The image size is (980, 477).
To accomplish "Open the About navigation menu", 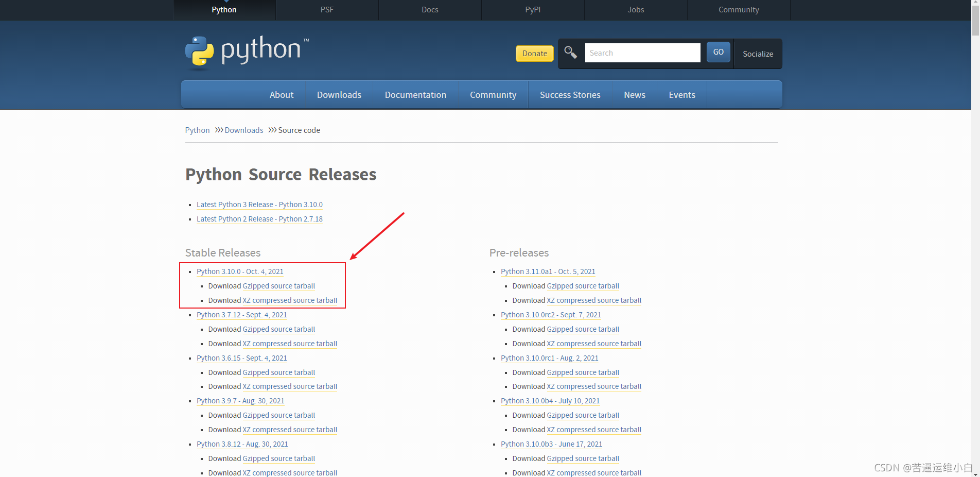I will tap(282, 95).
